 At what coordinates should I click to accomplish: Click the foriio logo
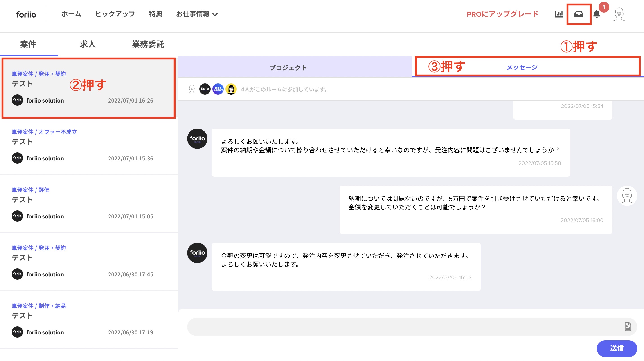(x=26, y=14)
